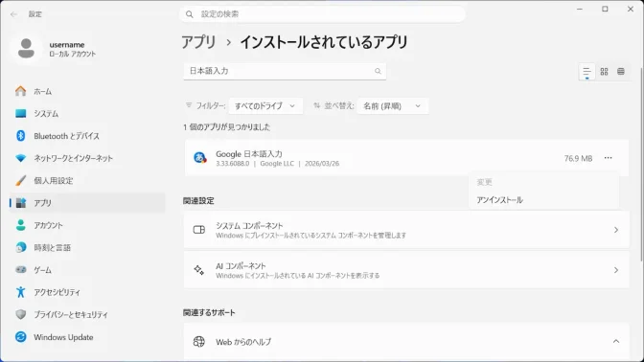The image size is (644, 362).
Task: Click the 設定の検索 search field
Action: coord(322,14)
